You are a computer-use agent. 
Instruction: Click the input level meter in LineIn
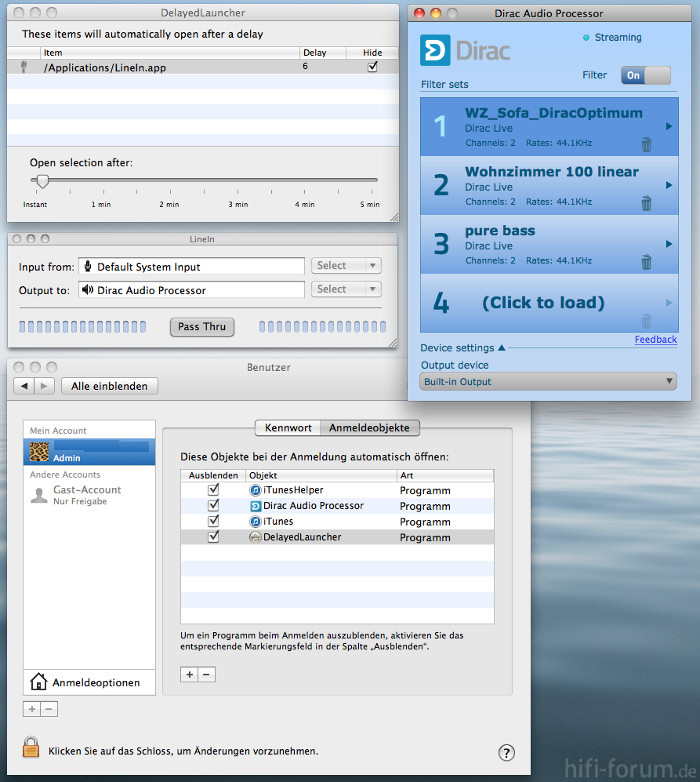pyautogui.click(x=82, y=326)
